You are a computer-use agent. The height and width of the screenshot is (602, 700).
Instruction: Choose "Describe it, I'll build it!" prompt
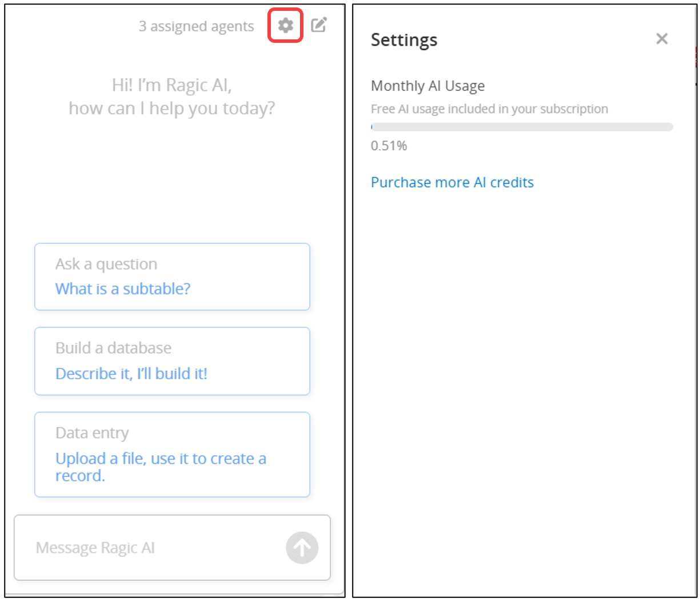click(x=131, y=374)
